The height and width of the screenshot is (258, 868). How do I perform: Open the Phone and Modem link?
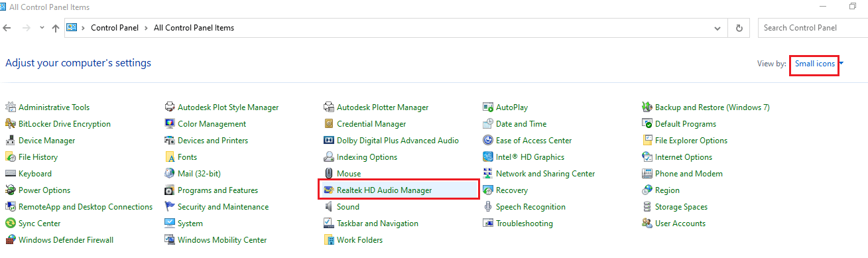689,174
